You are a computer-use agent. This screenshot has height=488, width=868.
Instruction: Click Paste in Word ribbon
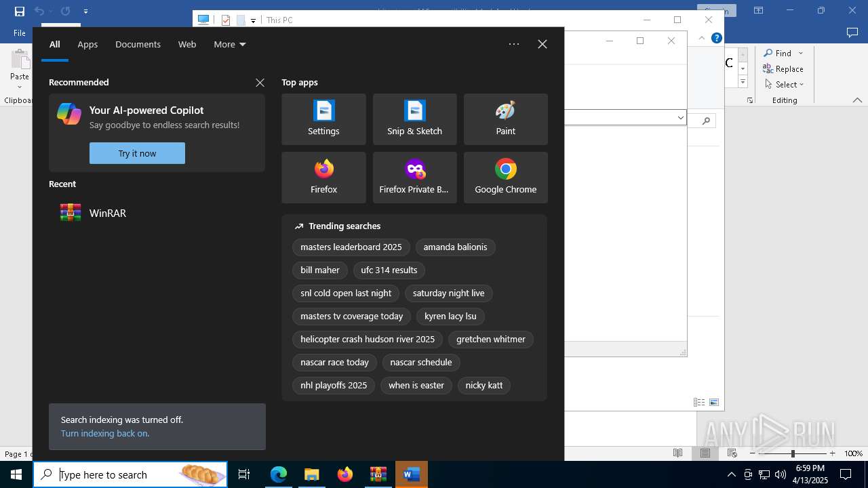(x=20, y=68)
